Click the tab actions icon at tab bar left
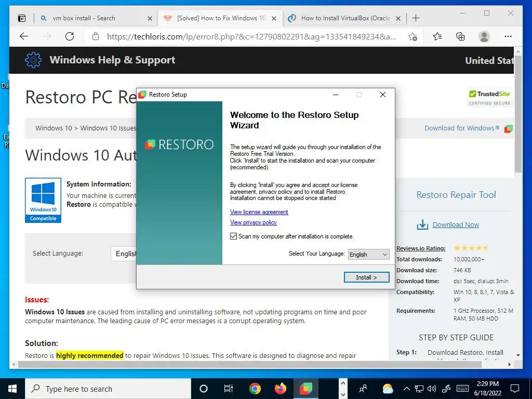Image resolution: width=532 pixels, height=399 pixels. (x=22, y=18)
